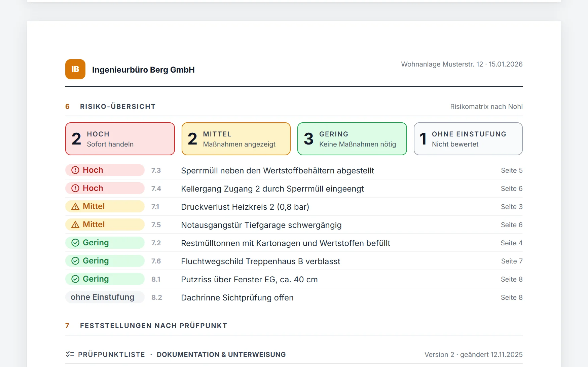This screenshot has height=367, width=588.
Task: Click 'Dachrinne Sichtprüfung offen'
Action: coord(237,297)
